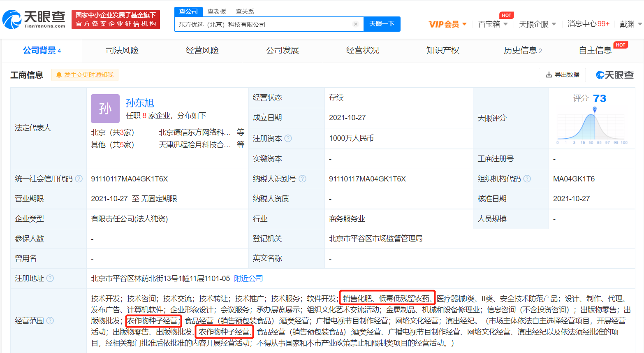The image size is (644, 353).
Task: Click help icon beside 统一社会信用代码
Action: pos(79,179)
